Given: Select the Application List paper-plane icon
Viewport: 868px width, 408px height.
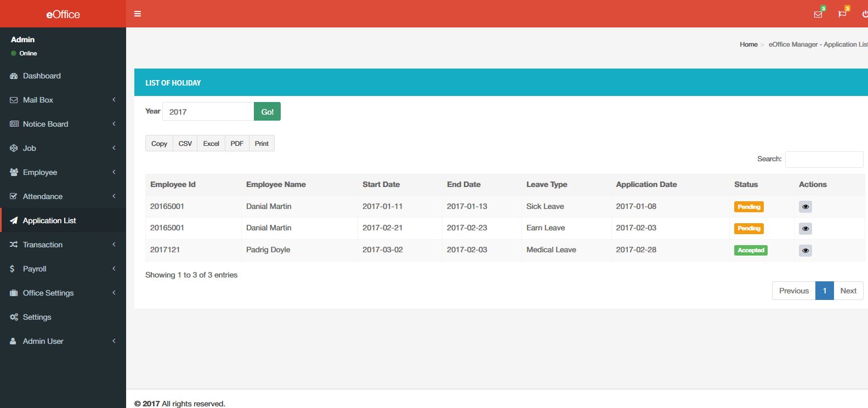Looking at the screenshot, I should pyautogui.click(x=14, y=220).
